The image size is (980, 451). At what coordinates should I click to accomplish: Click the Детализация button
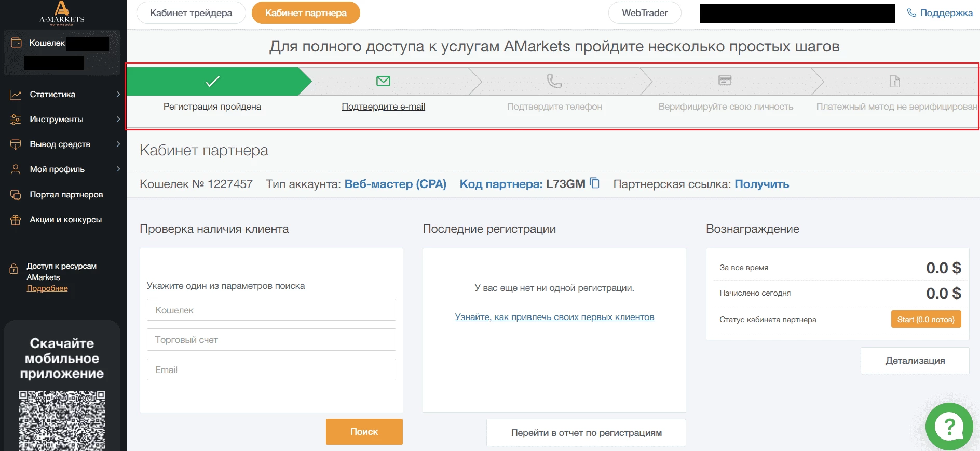915,361
